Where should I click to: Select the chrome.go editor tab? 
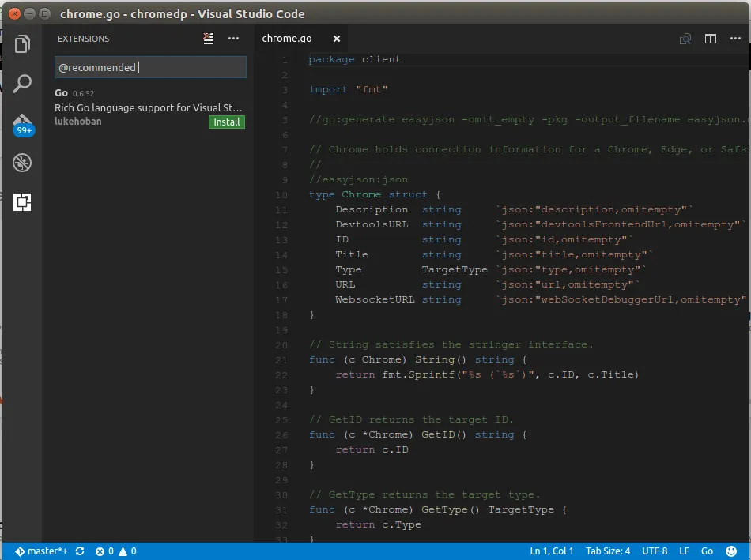287,39
